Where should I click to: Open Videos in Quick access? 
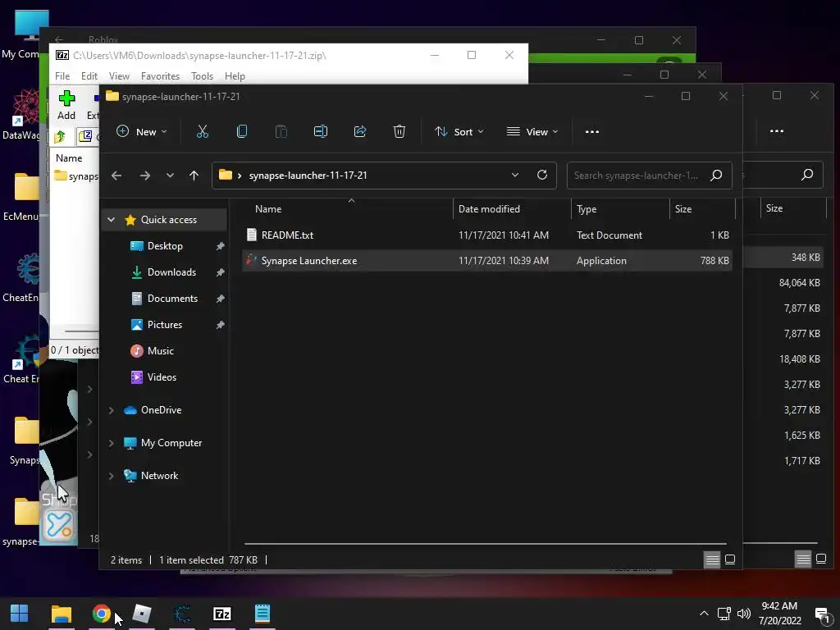(162, 377)
